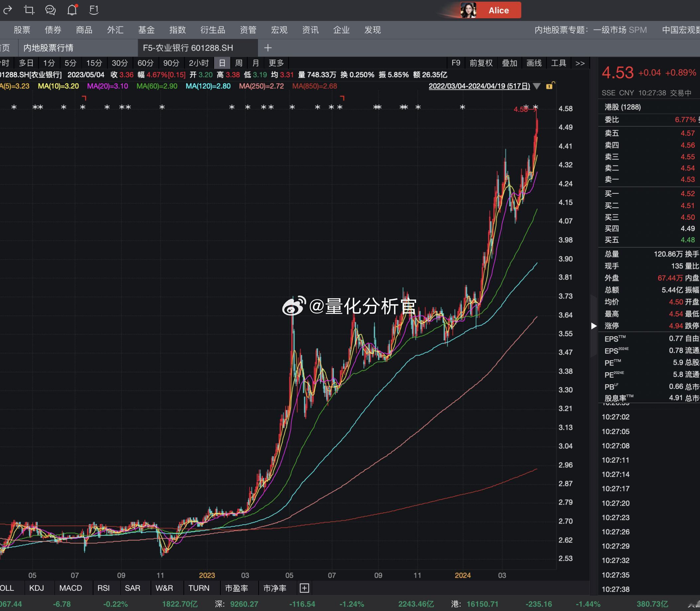700x611 pixels.
Task: Select W&R indicator tab
Action: [x=164, y=588]
